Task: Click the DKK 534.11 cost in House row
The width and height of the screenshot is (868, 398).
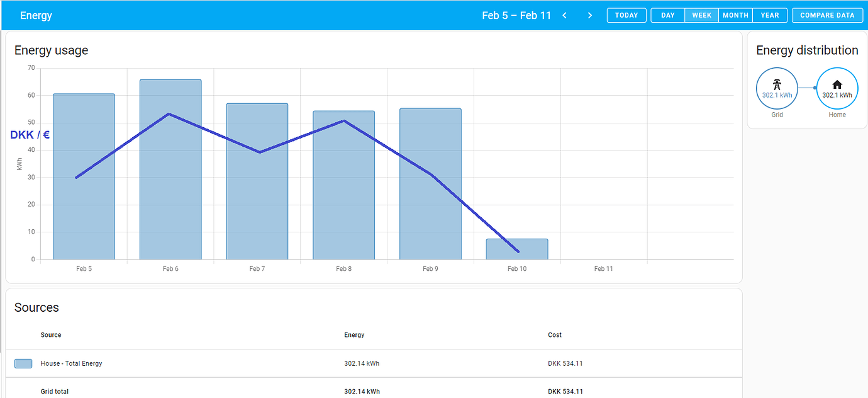Action: [565, 363]
